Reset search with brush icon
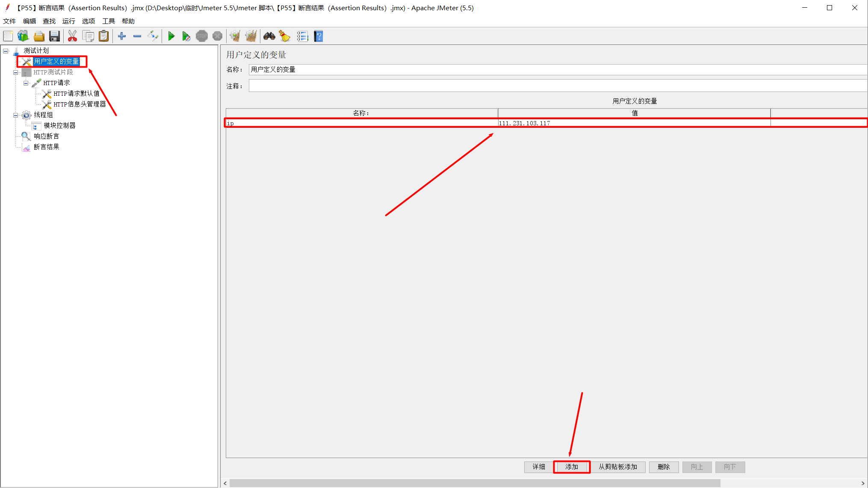Image resolution: width=868 pixels, height=488 pixels. pyautogui.click(x=285, y=36)
